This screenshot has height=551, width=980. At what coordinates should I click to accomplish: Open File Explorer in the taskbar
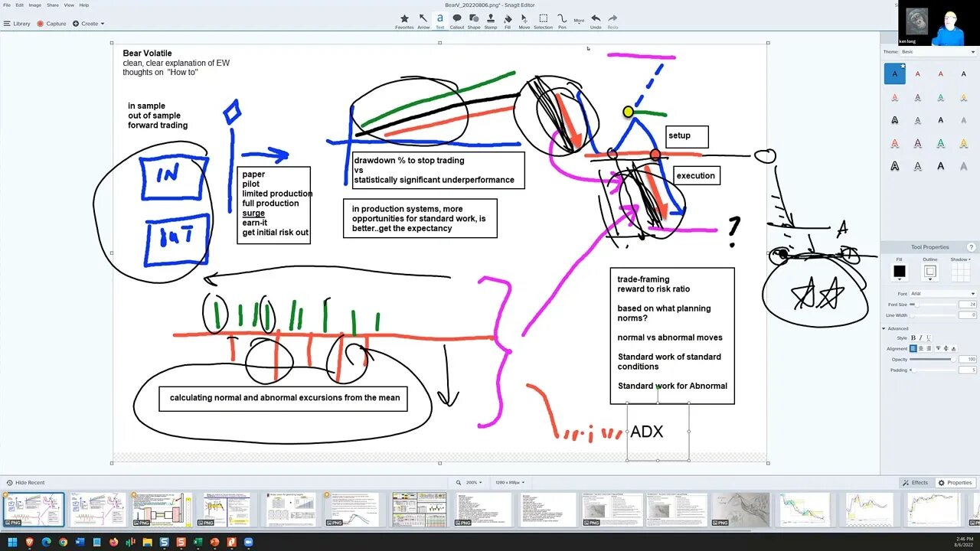coord(147,542)
